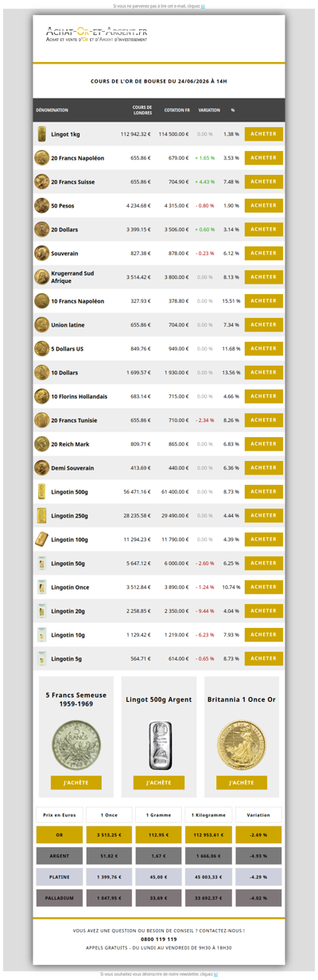Click the 5 Francs Semeuse coin image
The width and height of the screenshot is (318, 980).
tap(76, 745)
